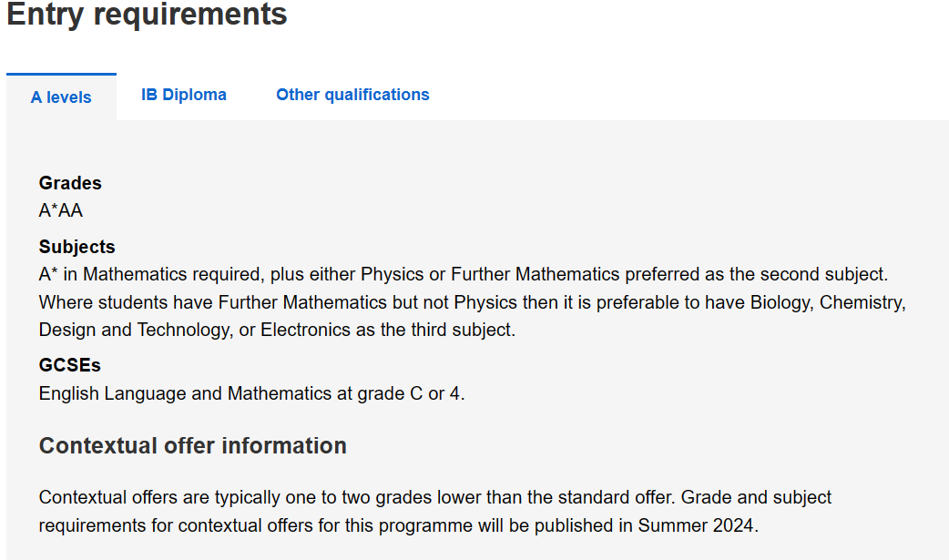Click the line beginning A* in Mathematics required
Screen dimensions: 949x560
[x=464, y=274]
